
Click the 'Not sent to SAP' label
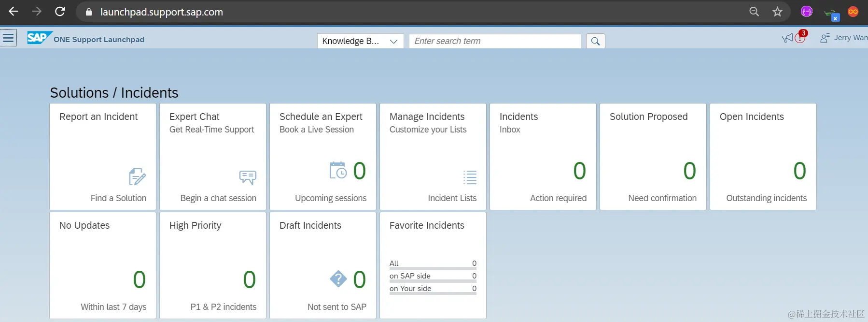click(337, 307)
